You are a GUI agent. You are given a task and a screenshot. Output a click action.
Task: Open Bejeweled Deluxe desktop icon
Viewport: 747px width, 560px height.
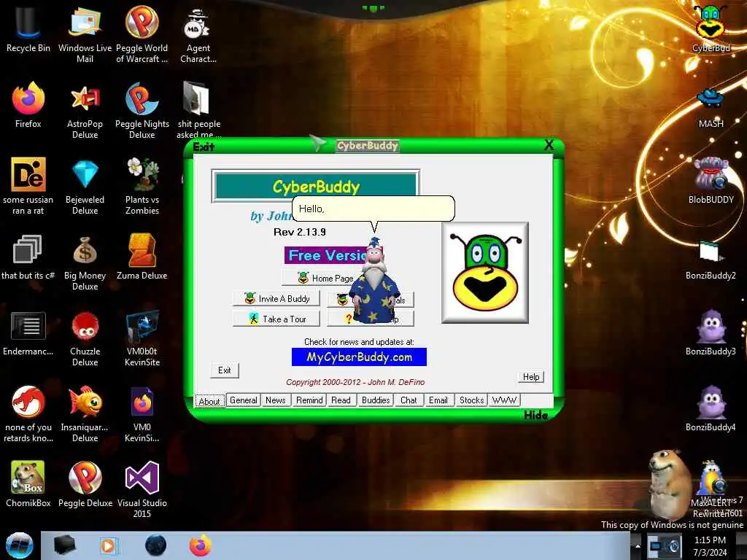point(85,187)
